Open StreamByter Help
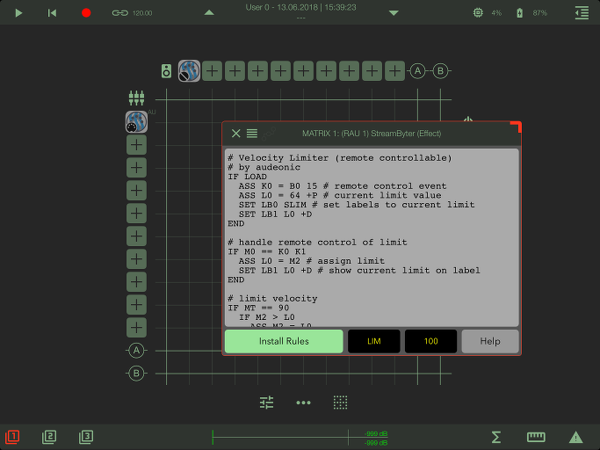The width and height of the screenshot is (600, 450). tap(490, 341)
